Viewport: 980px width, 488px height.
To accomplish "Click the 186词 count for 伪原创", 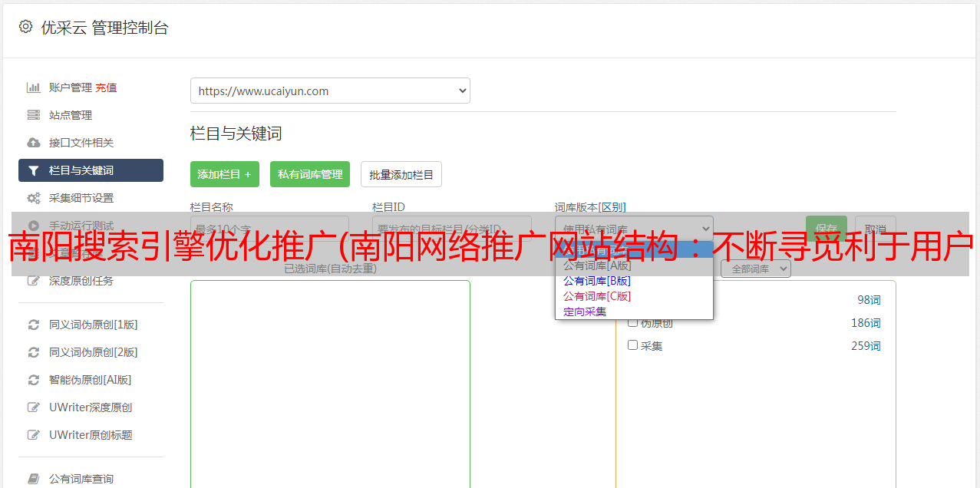I will 866,323.
